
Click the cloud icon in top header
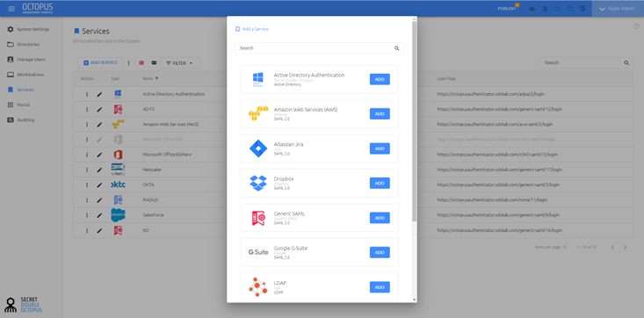coord(532,9)
